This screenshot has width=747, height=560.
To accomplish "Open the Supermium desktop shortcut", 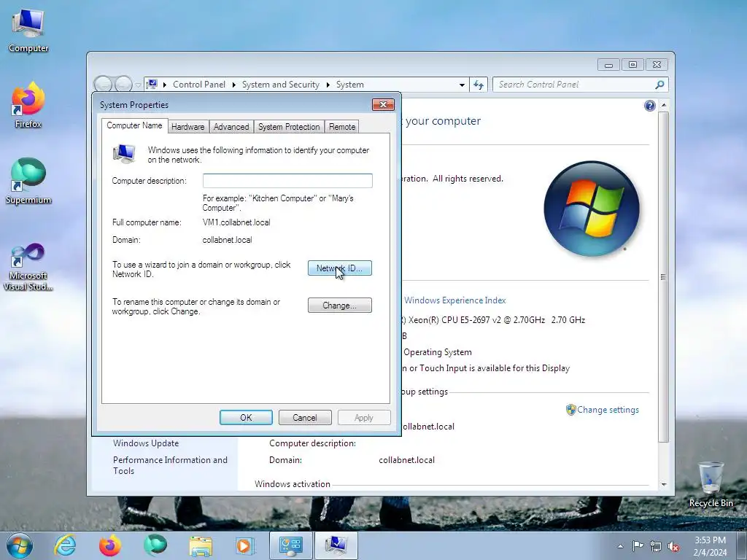I will pos(28,182).
